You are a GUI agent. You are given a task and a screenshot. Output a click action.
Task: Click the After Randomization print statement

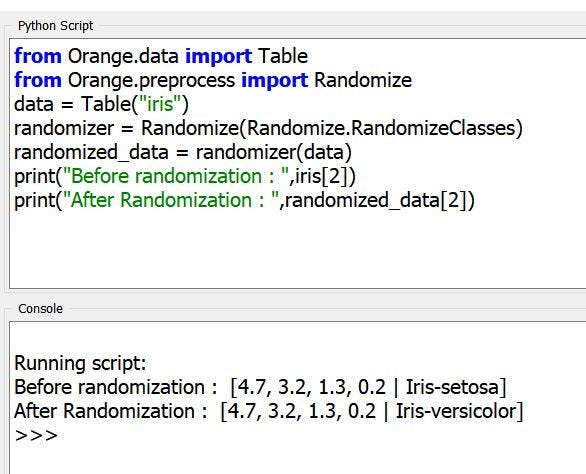(x=244, y=200)
